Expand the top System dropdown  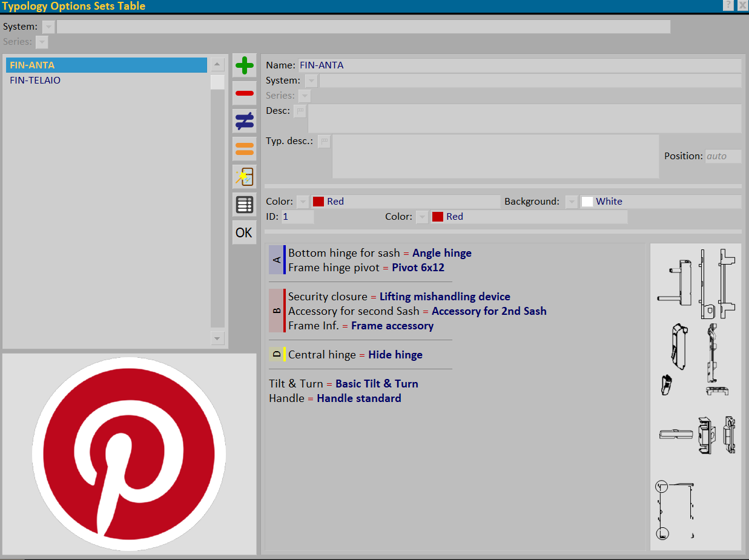click(48, 27)
